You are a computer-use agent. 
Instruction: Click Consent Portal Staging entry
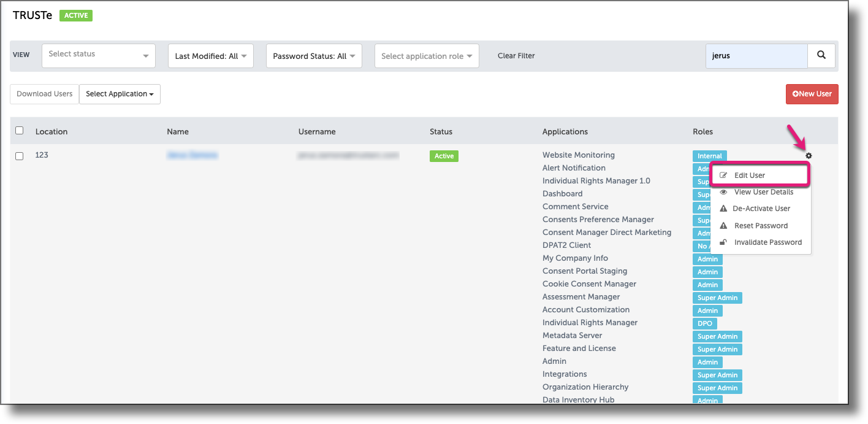coord(585,271)
